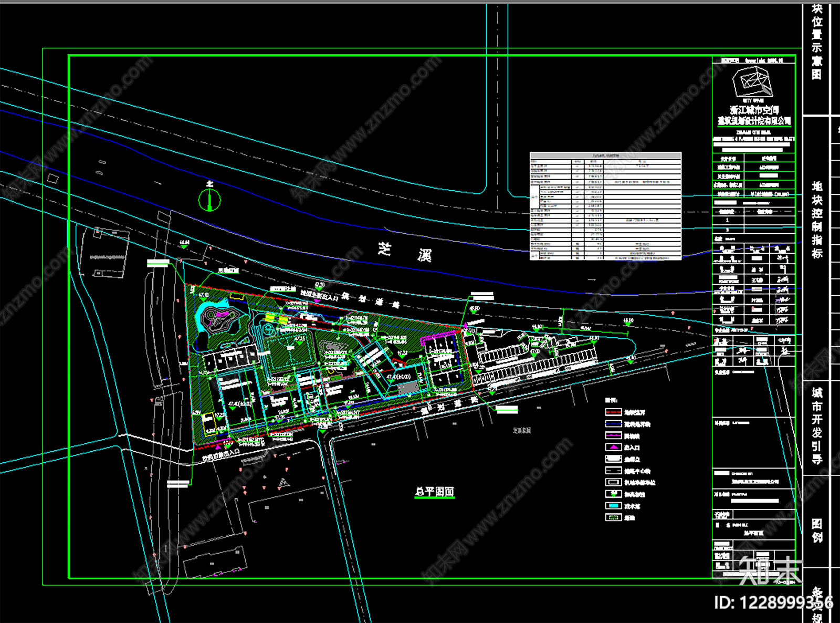Click the 总平面图 drawing title
The width and height of the screenshot is (840, 623).
[x=434, y=492]
